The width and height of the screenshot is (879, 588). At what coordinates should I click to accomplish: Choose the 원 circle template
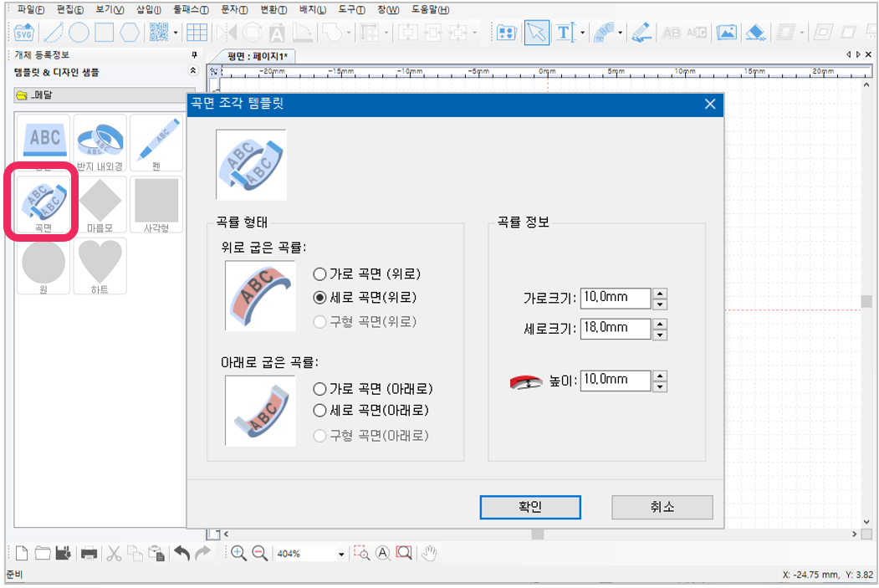point(43,266)
